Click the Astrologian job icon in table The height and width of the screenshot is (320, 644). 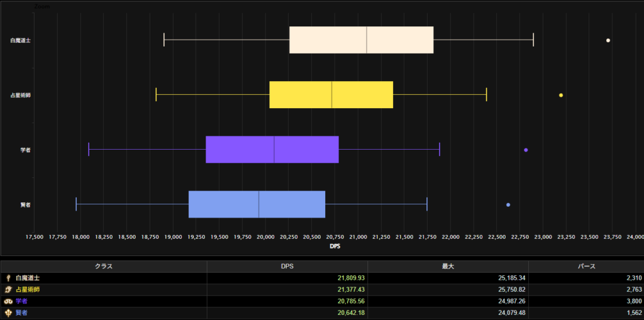pyautogui.click(x=8, y=290)
